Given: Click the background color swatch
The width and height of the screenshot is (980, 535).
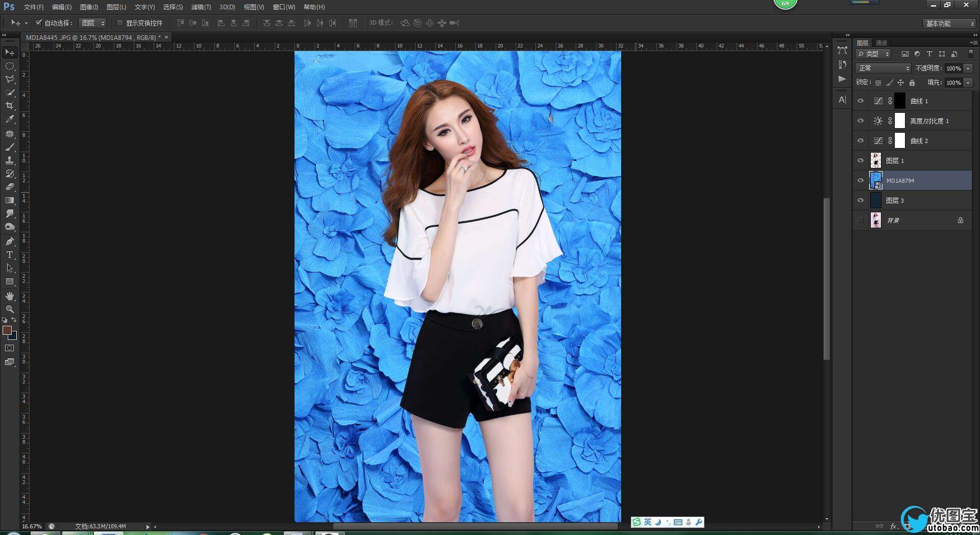Looking at the screenshot, I should pyautogui.click(x=14, y=337).
